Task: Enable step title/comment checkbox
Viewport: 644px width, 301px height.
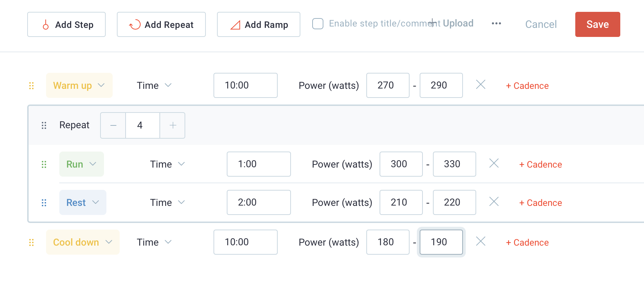Action: click(318, 24)
